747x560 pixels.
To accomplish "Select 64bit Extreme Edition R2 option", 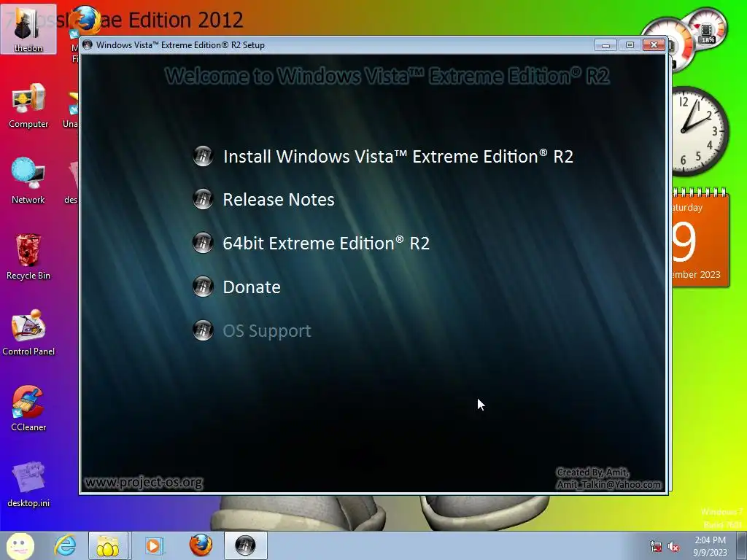I will click(326, 244).
